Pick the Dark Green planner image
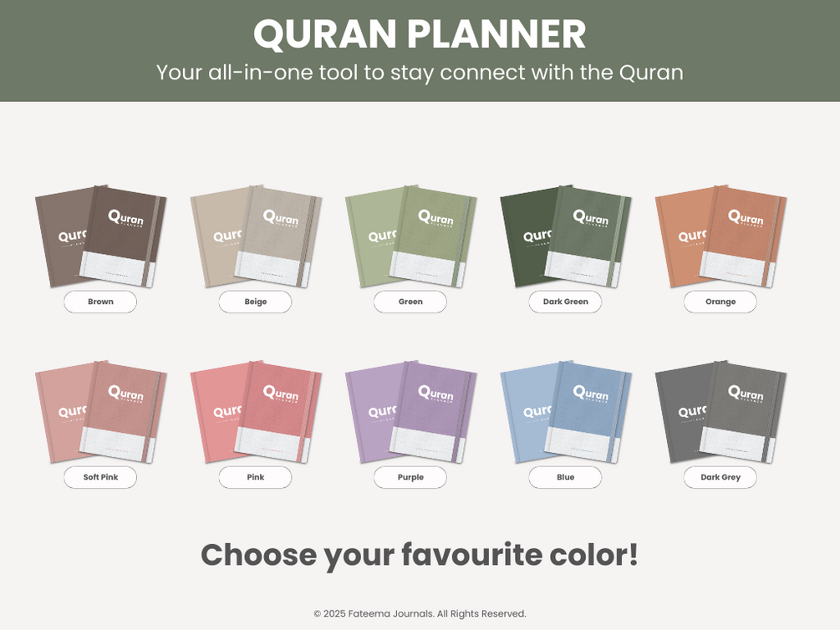Image resolution: width=840 pixels, height=630 pixels. click(x=565, y=236)
